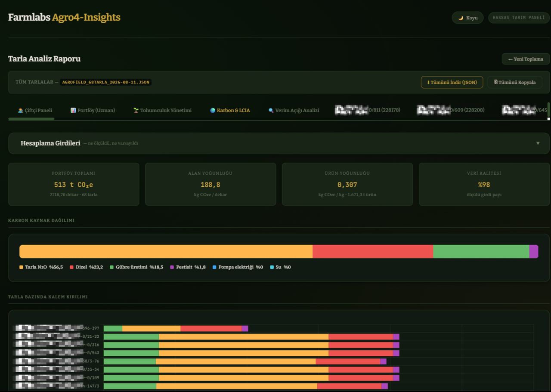The width and height of the screenshot is (551, 392).
Task: Click the %98 data quality value
Action: (x=484, y=185)
